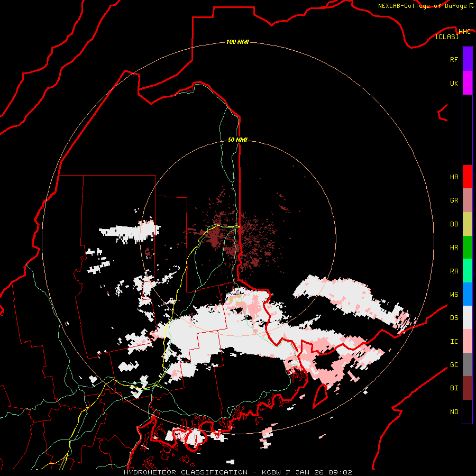Screen dimensions: 476x476
Task: Pick the light green RA legend swatch
Action: [467, 271]
